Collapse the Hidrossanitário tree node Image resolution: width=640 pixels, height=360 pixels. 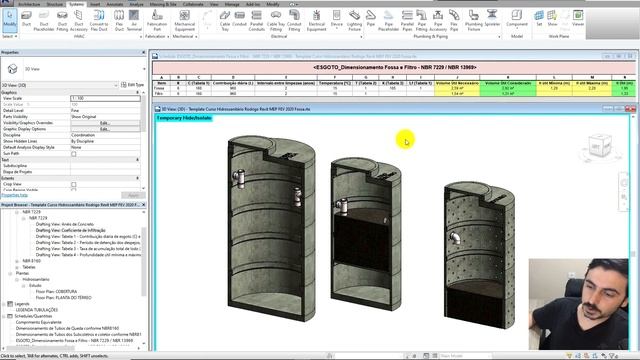[x=17, y=280]
